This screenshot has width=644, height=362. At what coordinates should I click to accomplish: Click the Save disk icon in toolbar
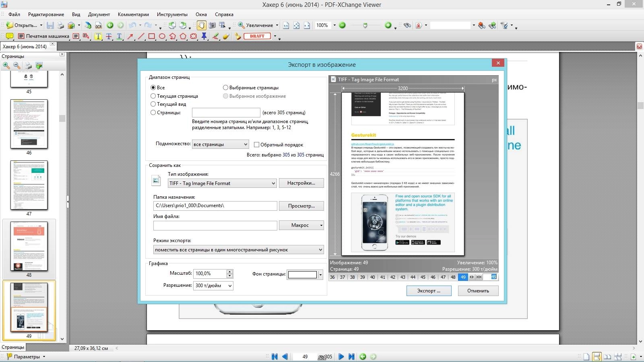tap(50, 25)
